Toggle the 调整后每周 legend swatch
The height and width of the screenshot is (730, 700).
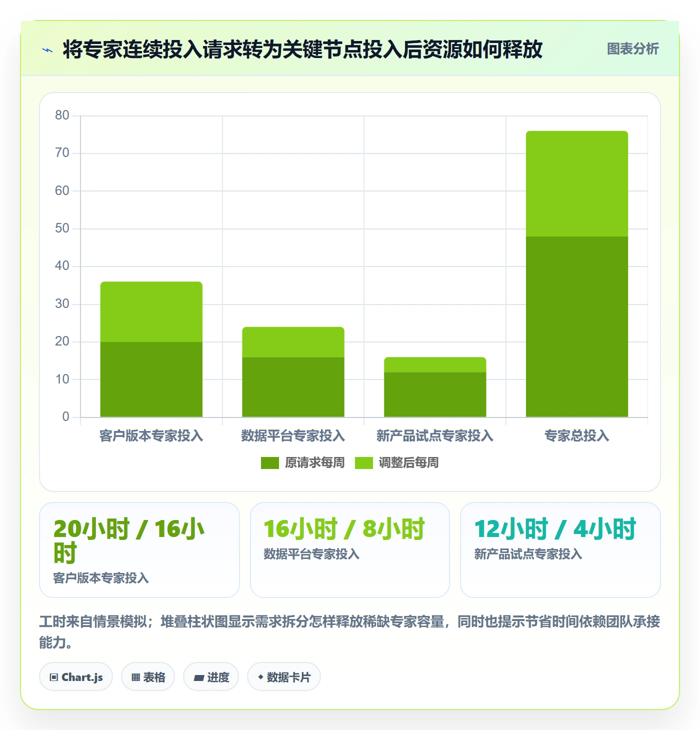(363, 463)
